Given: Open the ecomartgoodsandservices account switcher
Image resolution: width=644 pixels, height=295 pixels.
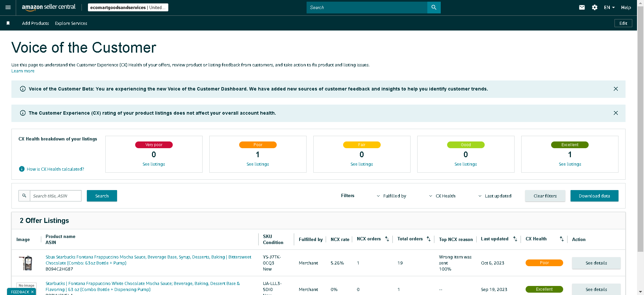Looking at the screenshot, I should click(x=128, y=7).
